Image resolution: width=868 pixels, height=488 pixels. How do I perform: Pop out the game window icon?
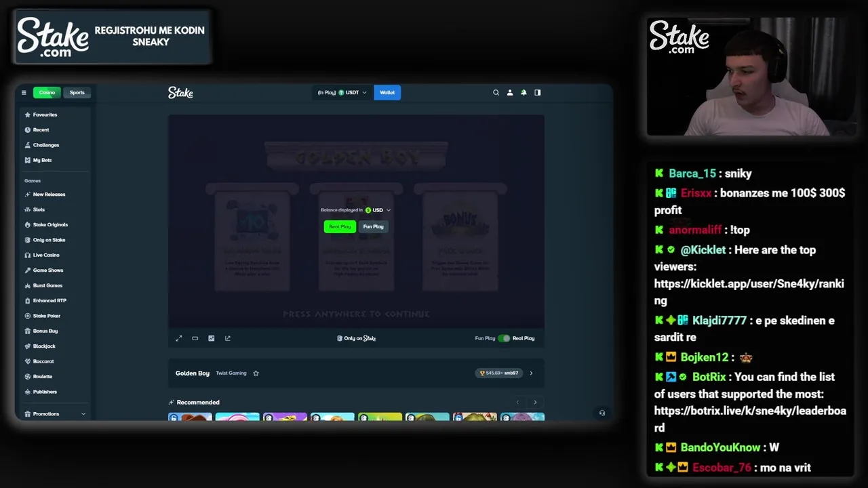pyautogui.click(x=228, y=338)
